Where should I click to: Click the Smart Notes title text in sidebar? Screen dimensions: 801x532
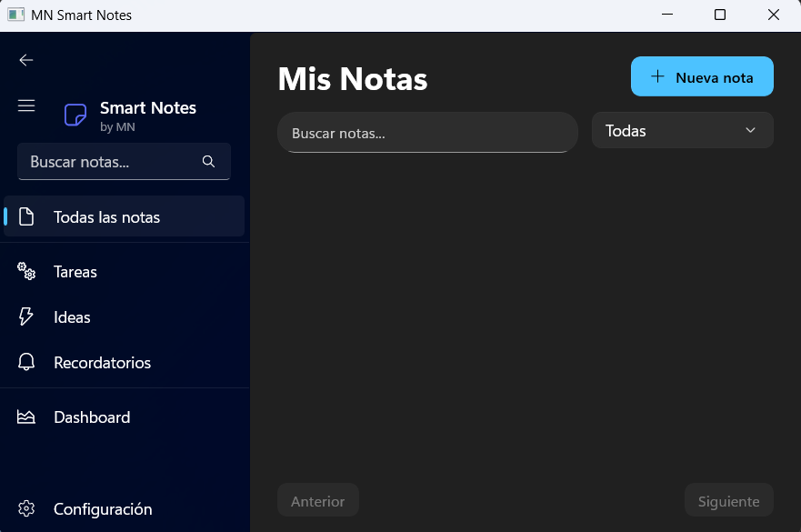[x=147, y=108]
